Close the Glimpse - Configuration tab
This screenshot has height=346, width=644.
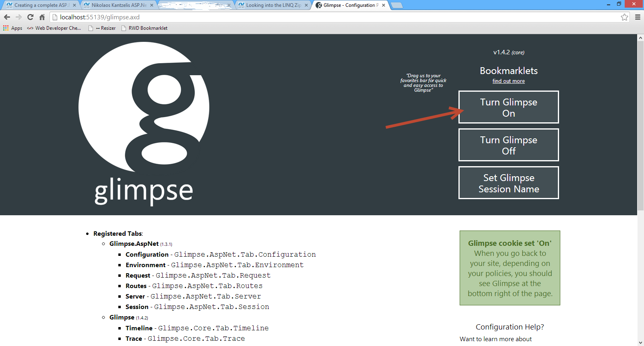[x=384, y=5]
